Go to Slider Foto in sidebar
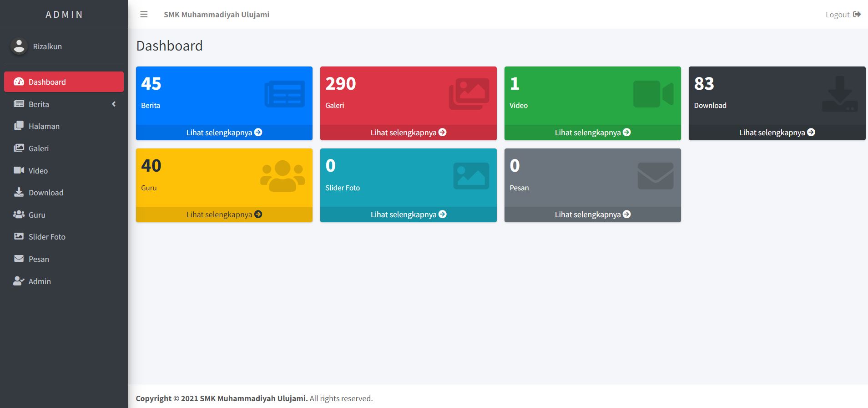The image size is (868, 408). coord(47,237)
